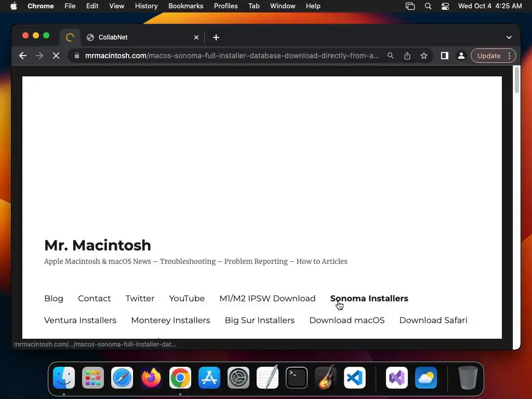Close the CollabNet tab
The height and width of the screenshot is (399, 532).
click(x=196, y=37)
